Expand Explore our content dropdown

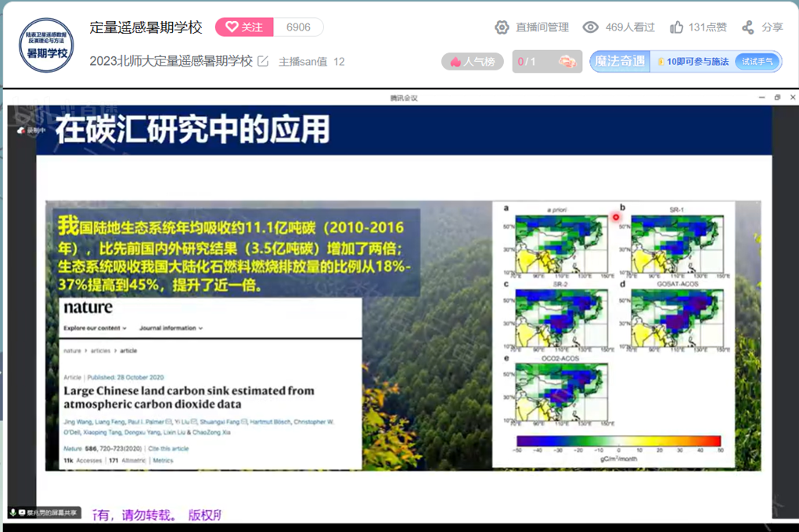pyautogui.click(x=95, y=328)
